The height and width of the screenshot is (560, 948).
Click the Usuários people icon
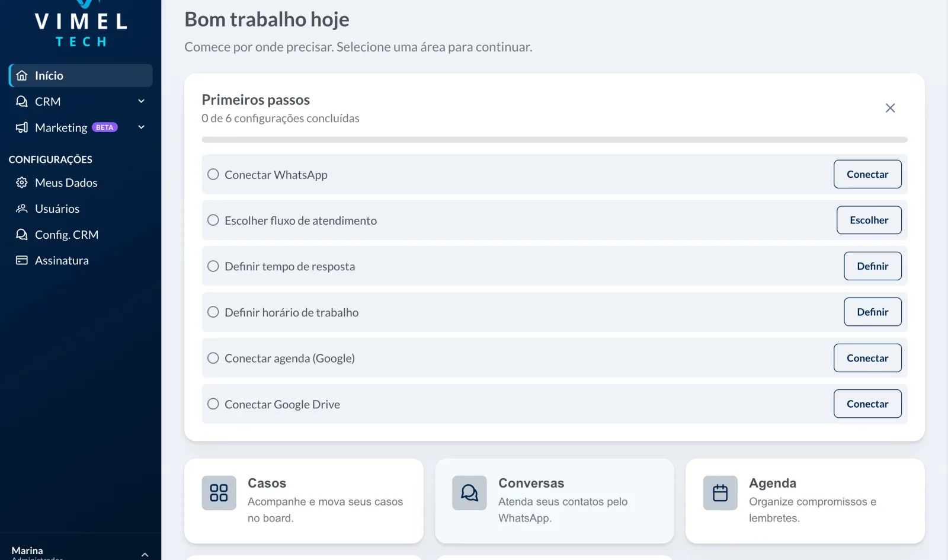[x=22, y=209]
